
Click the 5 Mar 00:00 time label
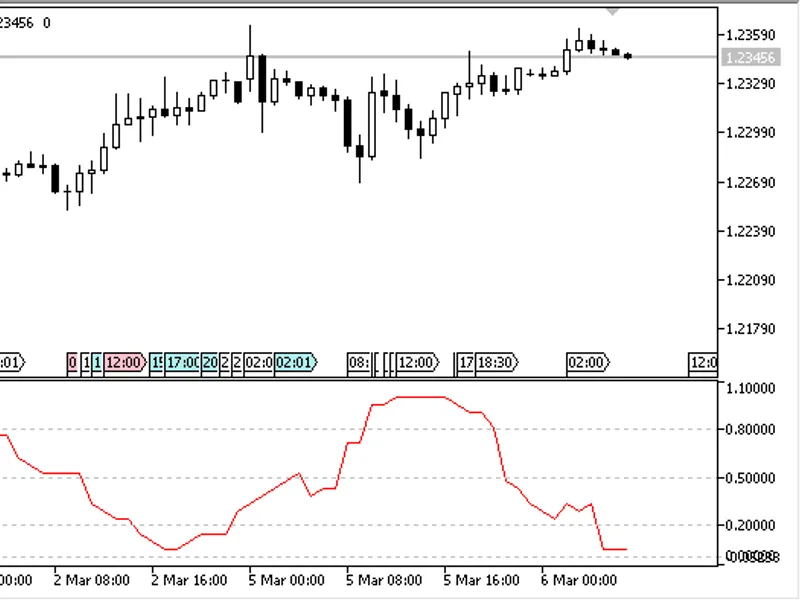286,581
